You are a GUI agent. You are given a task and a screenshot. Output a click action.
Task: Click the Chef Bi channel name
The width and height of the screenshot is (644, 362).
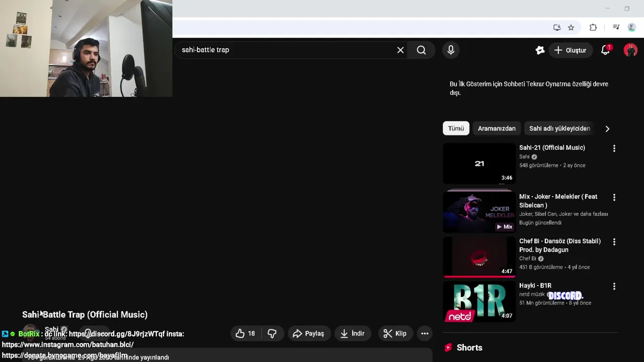pos(528,258)
